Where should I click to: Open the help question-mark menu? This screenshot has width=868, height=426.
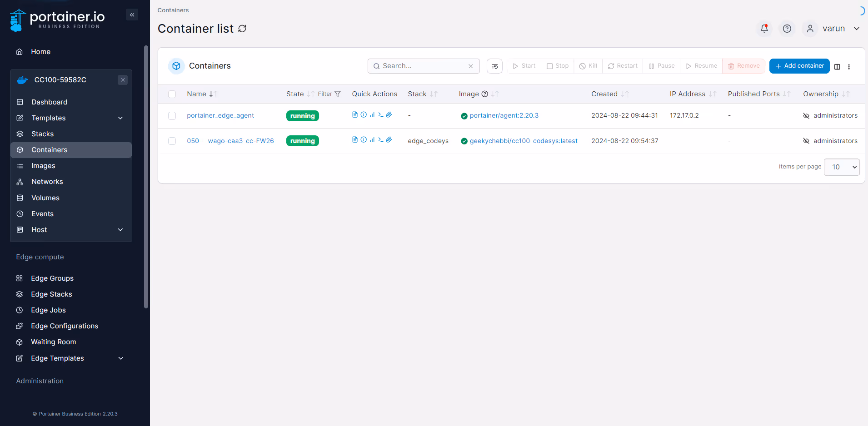[787, 29]
